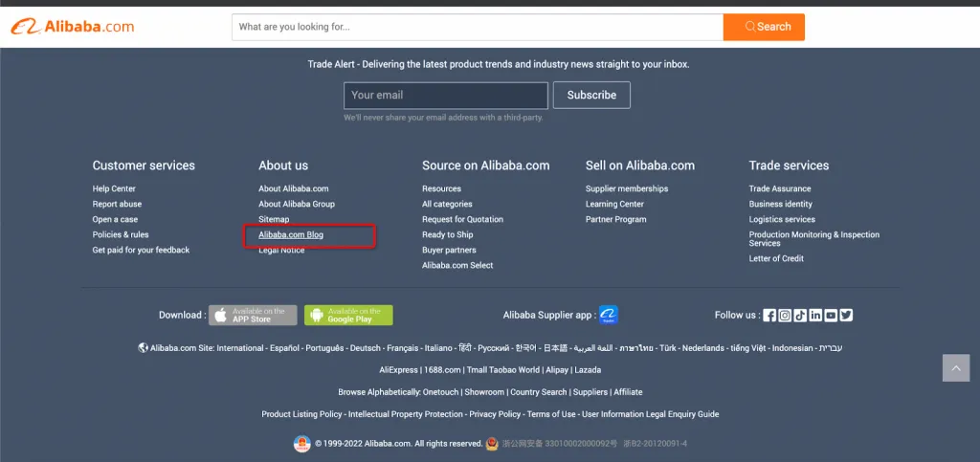
Task: Go to the Help Center link
Action: point(114,188)
